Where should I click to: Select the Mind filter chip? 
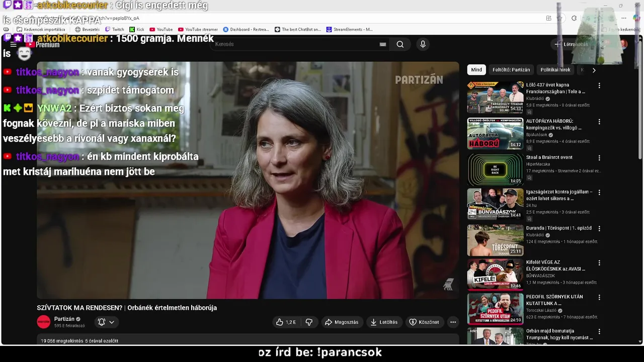[x=476, y=70]
